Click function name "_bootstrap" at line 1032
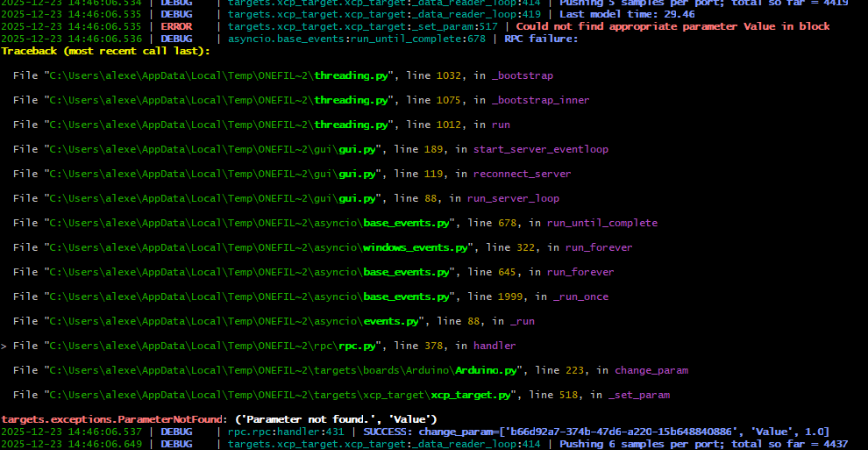The width and height of the screenshot is (868, 450). click(522, 75)
